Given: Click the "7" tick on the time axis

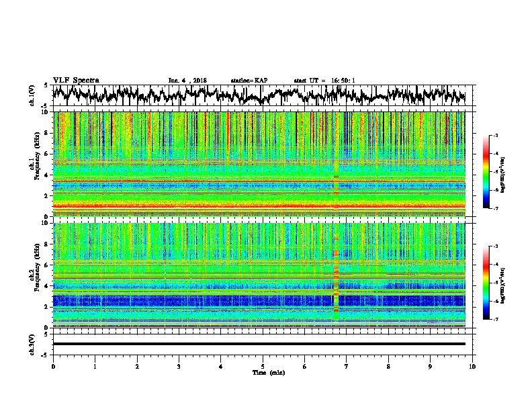Looking at the screenshot, I should 347,367.
